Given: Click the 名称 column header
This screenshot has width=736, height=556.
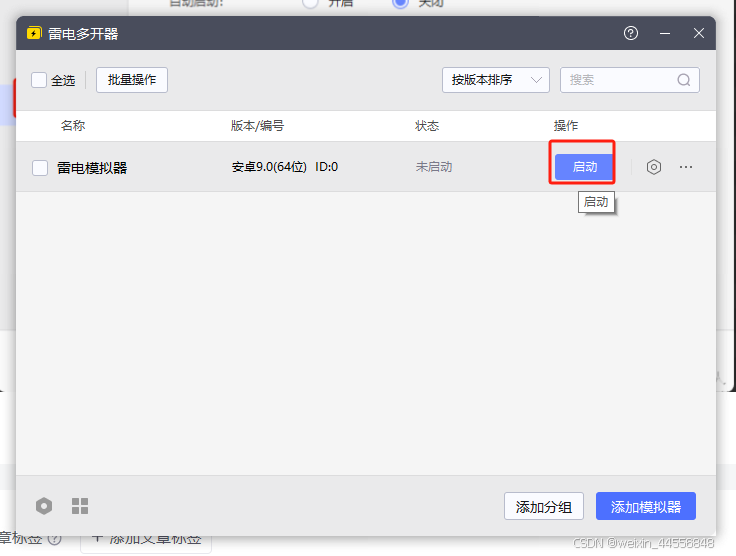Looking at the screenshot, I should [x=73, y=126].
